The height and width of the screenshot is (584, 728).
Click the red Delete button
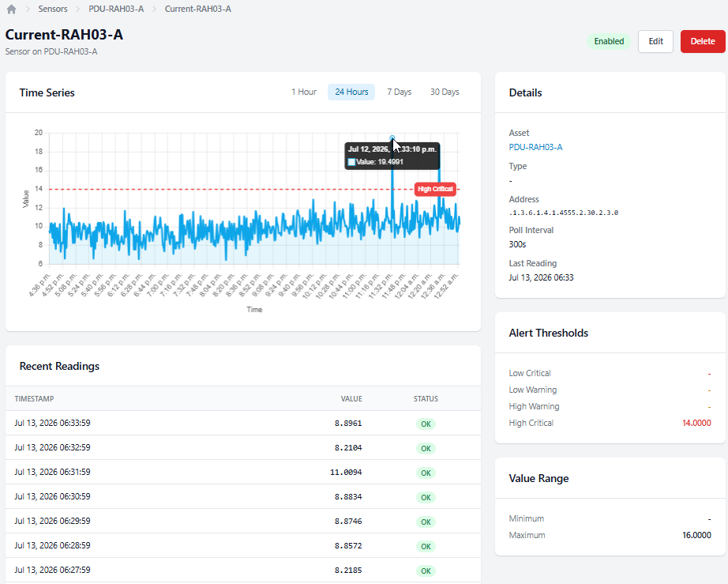point(703,41)
